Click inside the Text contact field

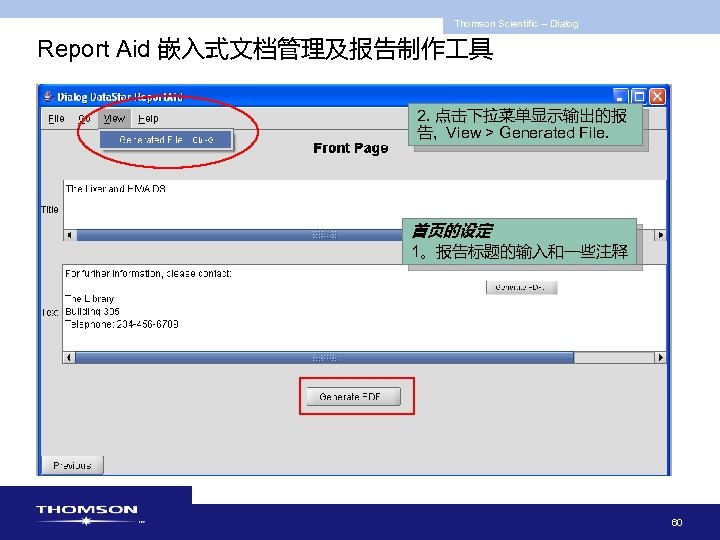click(364, 308)
